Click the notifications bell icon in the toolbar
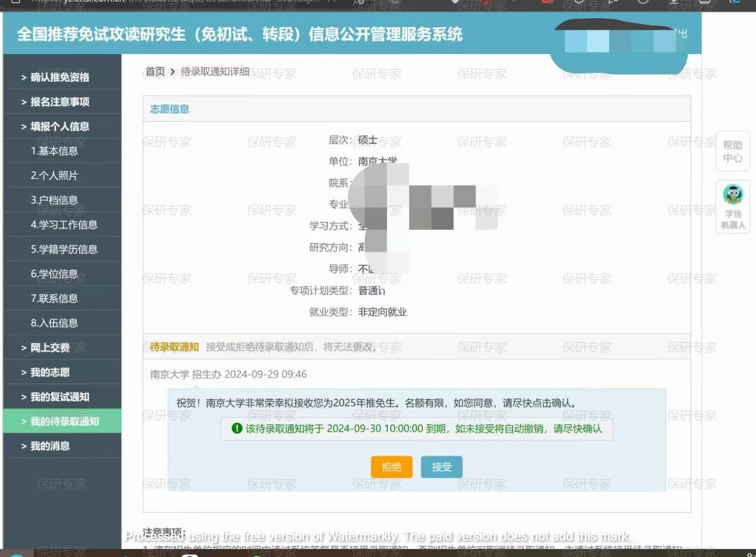756x557 pixels. coord(579,3)
